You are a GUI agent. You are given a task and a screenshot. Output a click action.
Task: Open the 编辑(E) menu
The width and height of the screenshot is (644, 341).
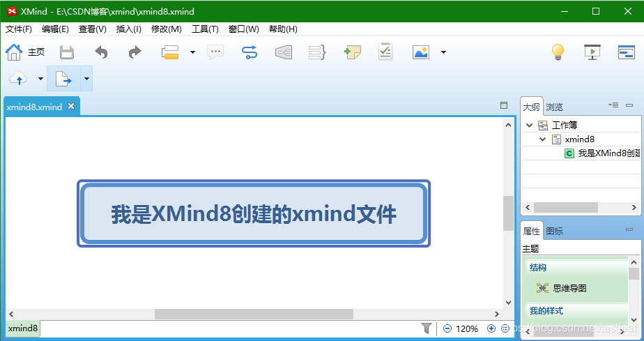click(x=55, y=29)
